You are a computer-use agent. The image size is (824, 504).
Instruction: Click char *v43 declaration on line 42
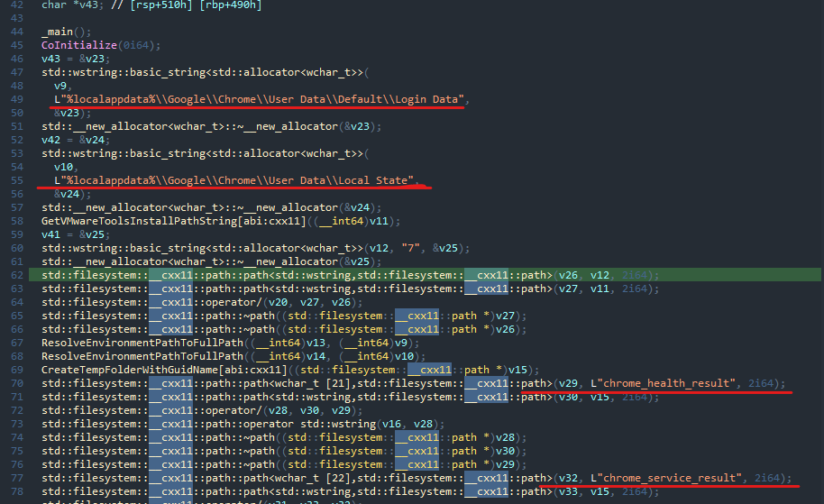click(x=72, y=5)
